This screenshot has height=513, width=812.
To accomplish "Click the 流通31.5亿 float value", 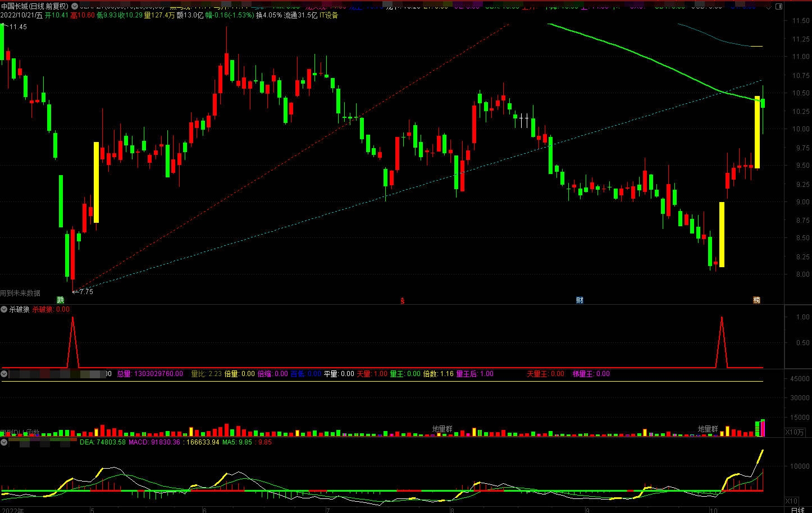I will pyautogui.click(x=300, y=16).
